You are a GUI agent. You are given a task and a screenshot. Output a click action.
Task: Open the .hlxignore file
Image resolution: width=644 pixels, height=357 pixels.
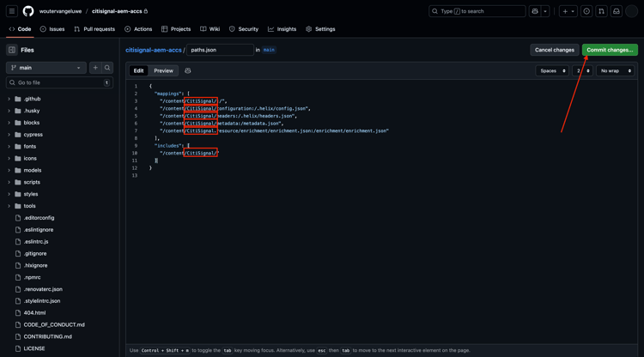[35, 265]
